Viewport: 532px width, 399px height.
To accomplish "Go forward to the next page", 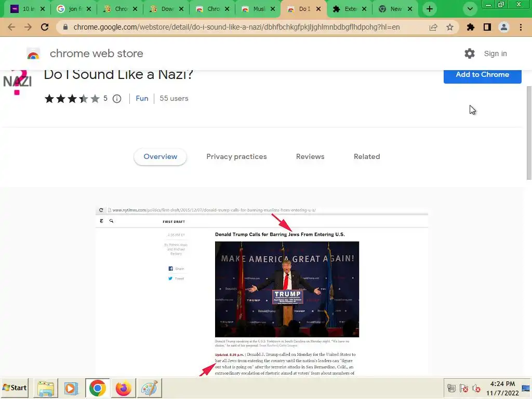I will [28, 27].
